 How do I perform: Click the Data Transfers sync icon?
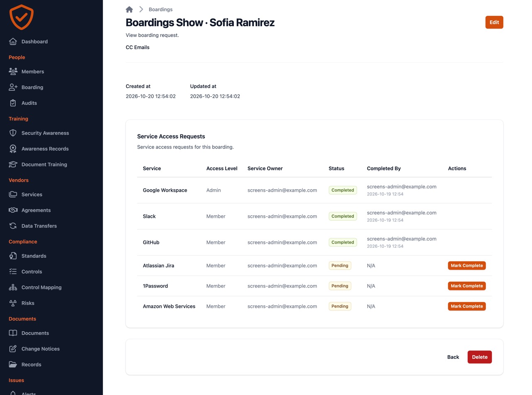click(13, 226)
